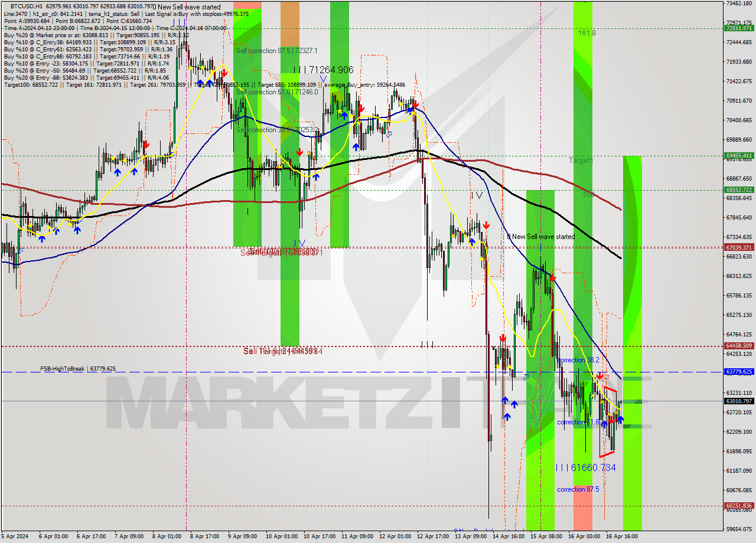Click the 73482.130 price axis label
Image resolution: width=756 pixels, height=543 pixels.
coord(739,3)
